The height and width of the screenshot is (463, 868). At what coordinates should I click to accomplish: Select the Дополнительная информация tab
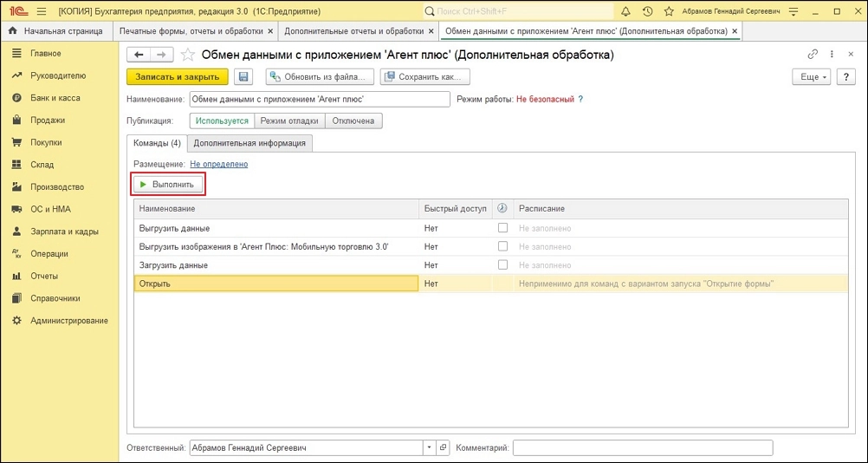249,143
